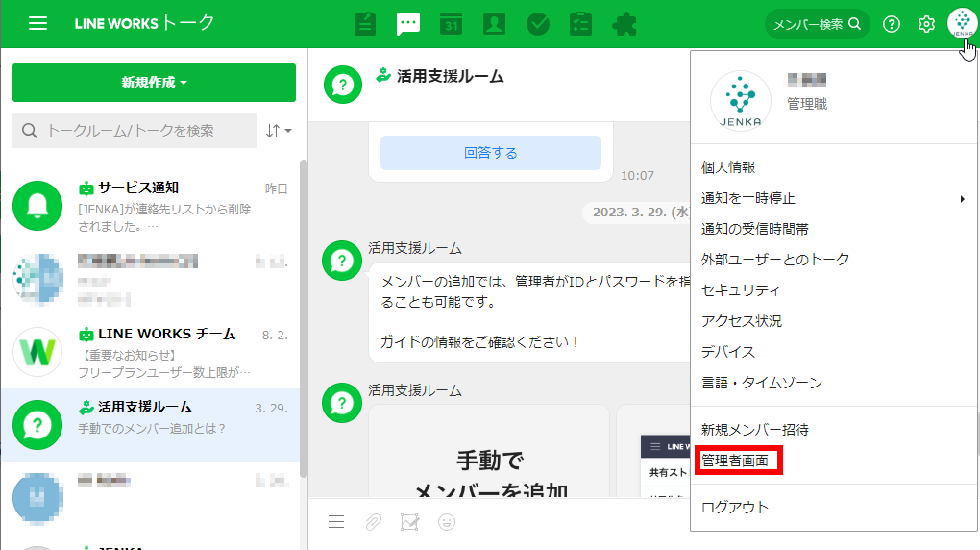This screenshot has width=980, height=550.
Task: Click the LINE WORKS チーム W avatar
Action: pyautogui.click(x=37, y=352)
